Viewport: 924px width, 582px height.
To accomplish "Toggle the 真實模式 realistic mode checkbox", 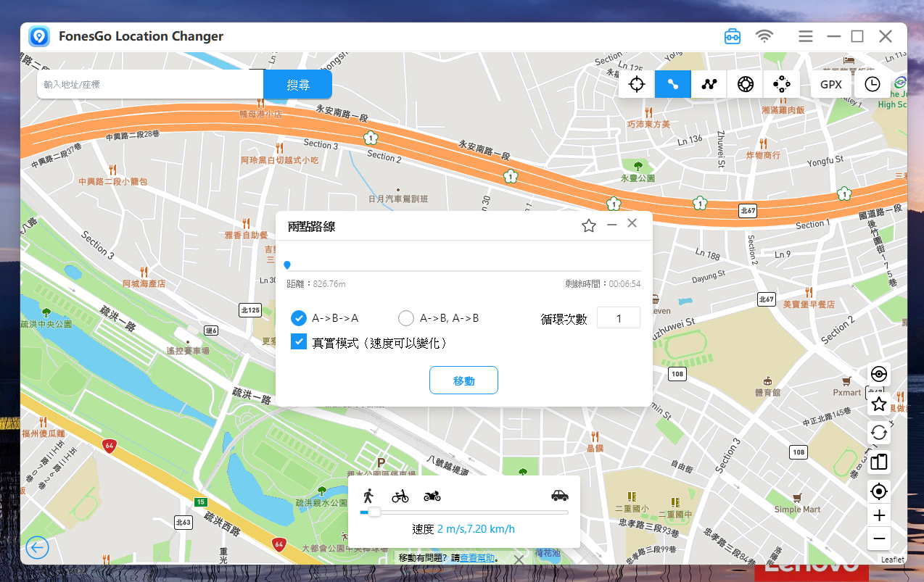I will click(x=299, y=342).
